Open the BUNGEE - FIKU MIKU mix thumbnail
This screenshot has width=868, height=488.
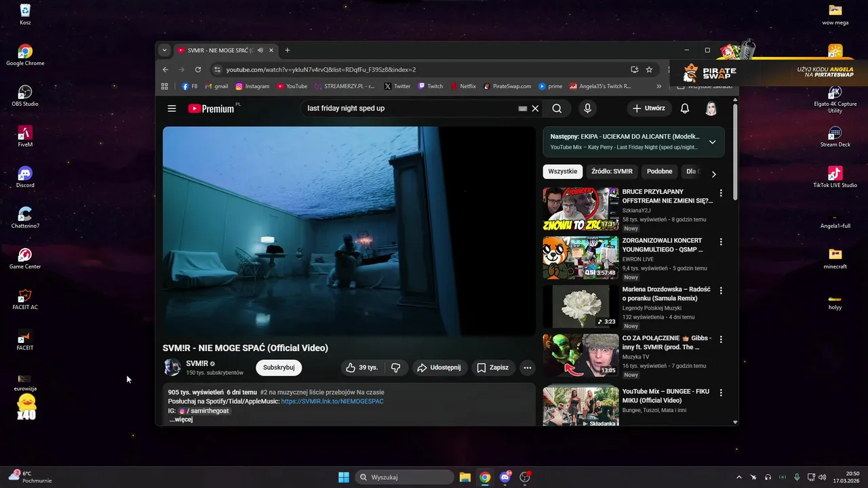coord(580,405)
